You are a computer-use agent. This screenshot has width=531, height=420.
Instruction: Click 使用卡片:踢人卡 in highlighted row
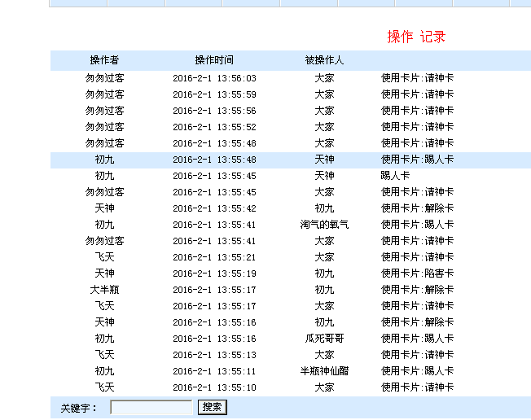click(x=417, y=160)
